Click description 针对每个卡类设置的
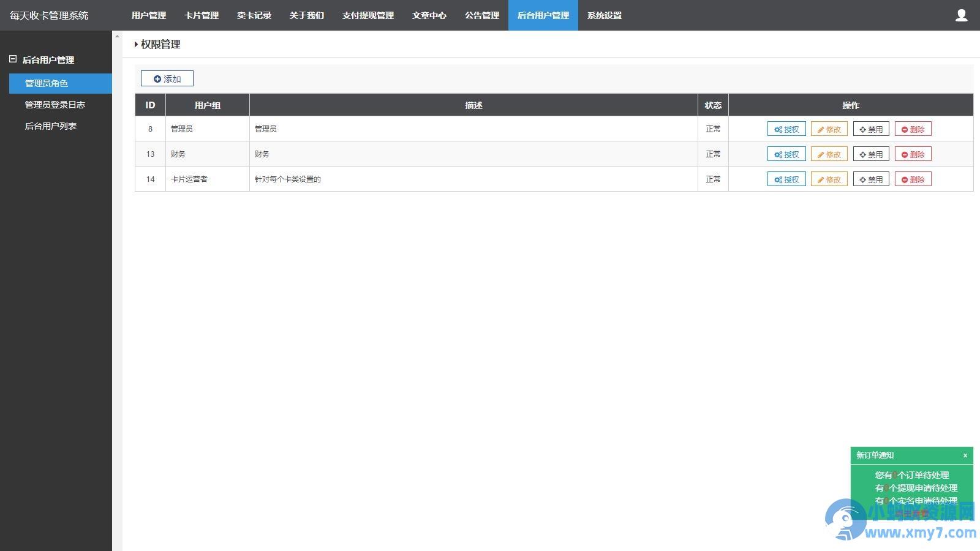Image resolution: width=980 pixels, height=551 pixels. (x=288, y=179)
